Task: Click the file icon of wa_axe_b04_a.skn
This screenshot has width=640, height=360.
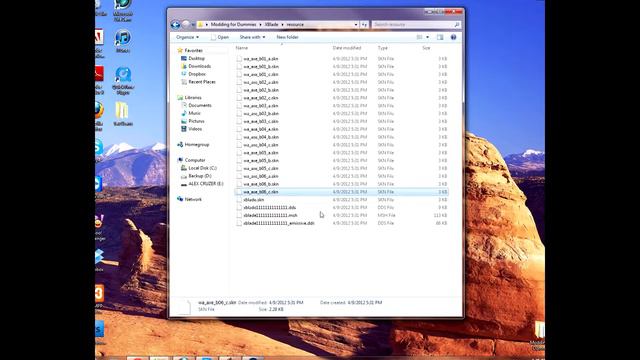Action: pos(239,129)
